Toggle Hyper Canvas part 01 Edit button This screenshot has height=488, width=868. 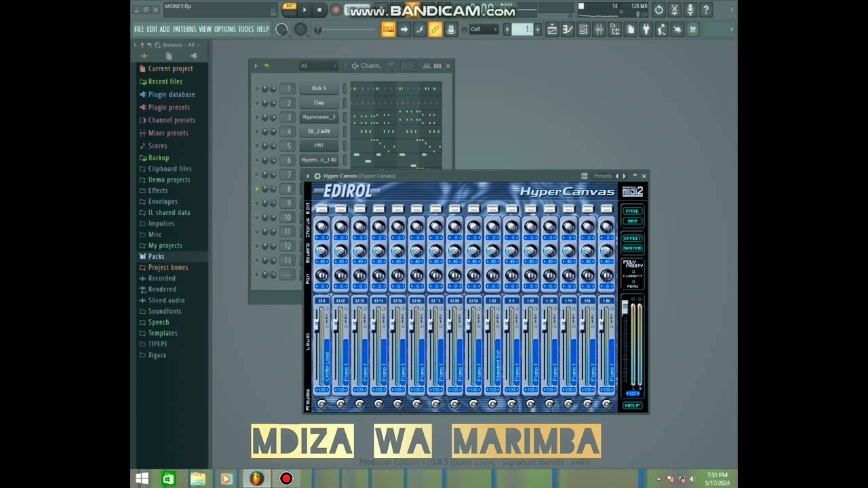coord(321,209)
